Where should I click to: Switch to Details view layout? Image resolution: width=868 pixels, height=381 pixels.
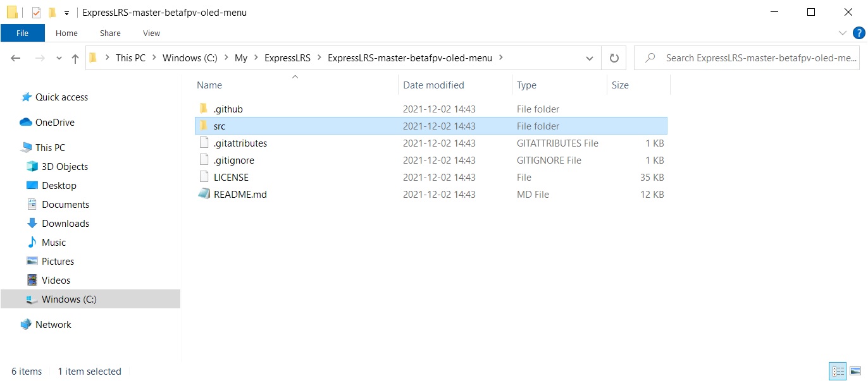click(x=838, y=371)
